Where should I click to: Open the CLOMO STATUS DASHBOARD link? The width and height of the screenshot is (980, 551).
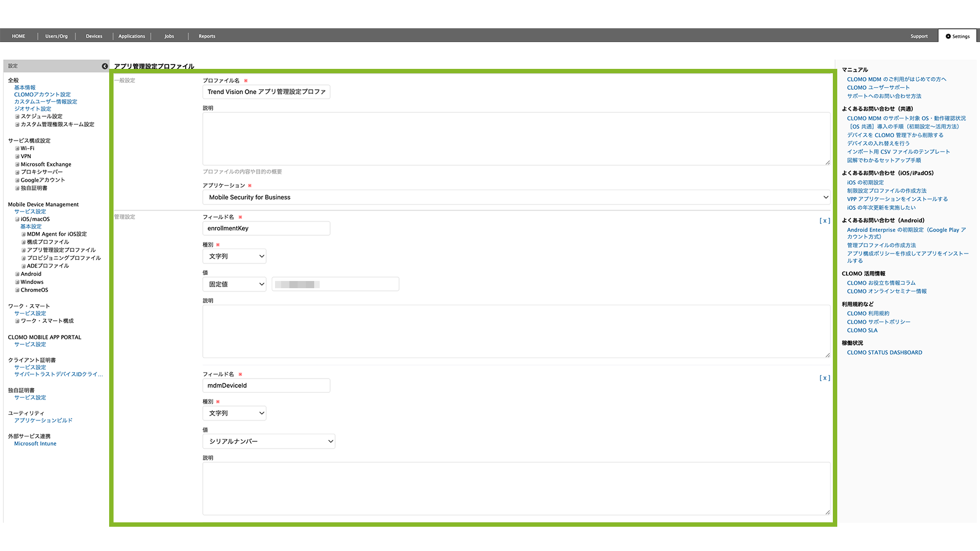(884, 353)
